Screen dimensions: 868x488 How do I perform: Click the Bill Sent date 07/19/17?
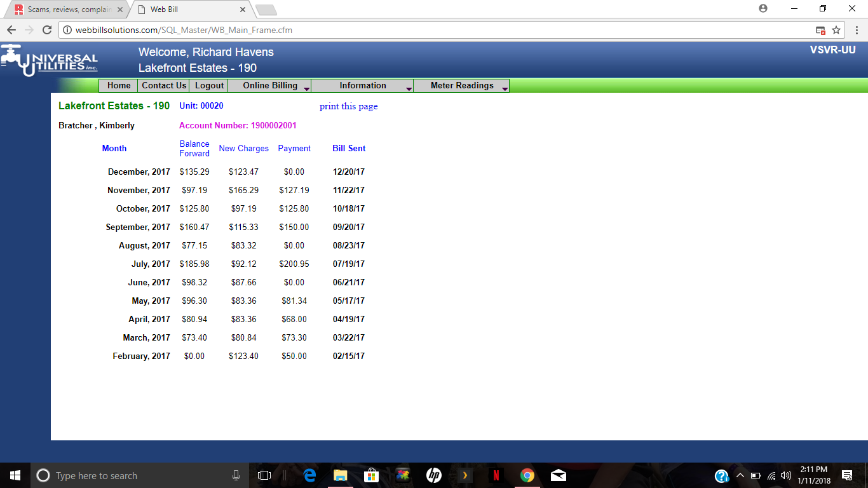(x=349, y=264)
